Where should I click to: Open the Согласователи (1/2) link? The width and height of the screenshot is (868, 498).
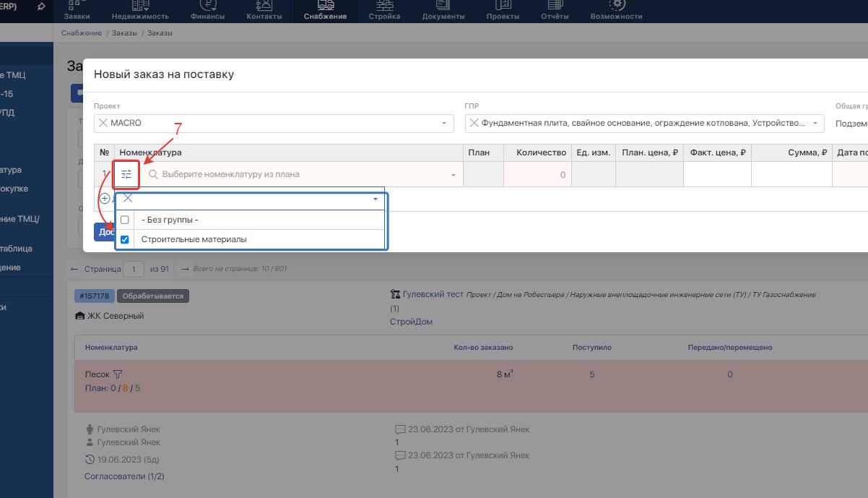pyautogui.click(x=124, y=476)
